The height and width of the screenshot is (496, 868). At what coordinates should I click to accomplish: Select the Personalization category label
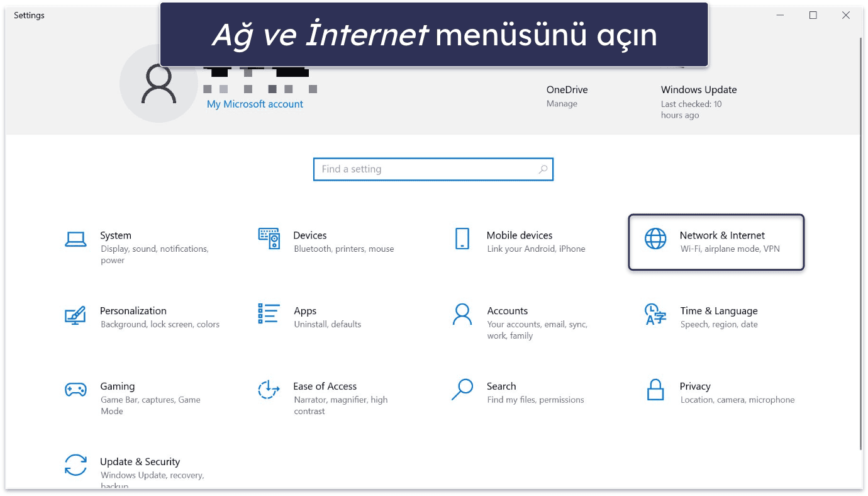click(x=133, y=311)
